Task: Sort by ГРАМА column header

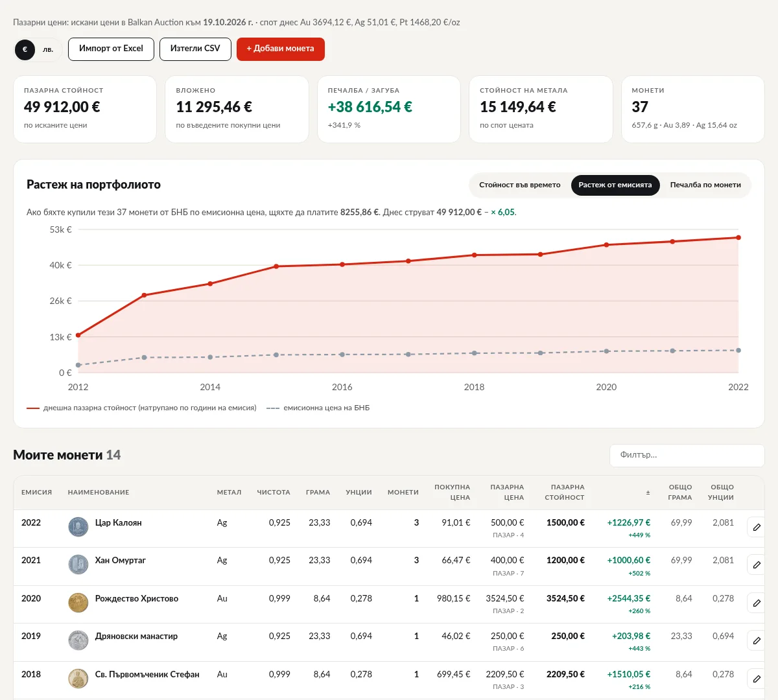Action: tap(318, 493)
